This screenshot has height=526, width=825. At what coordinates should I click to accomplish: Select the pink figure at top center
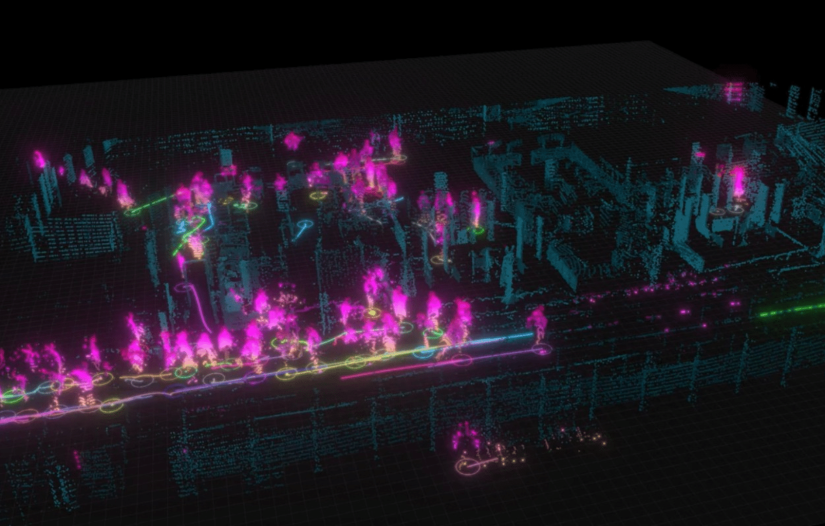(292, 141)
